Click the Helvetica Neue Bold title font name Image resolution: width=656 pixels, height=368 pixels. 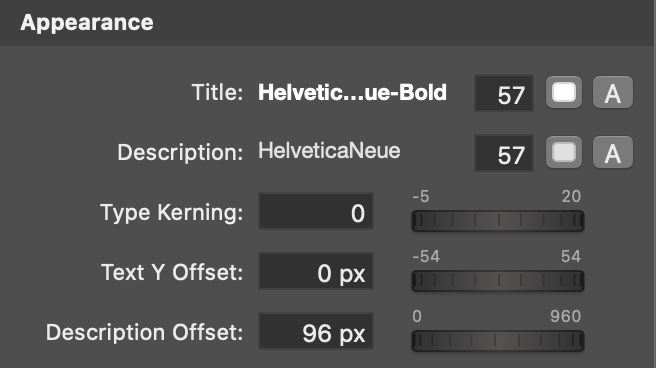pos(352,92)
